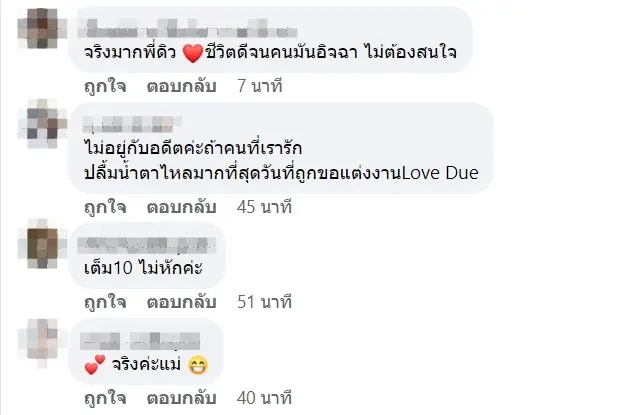Open the 7 นาที timestamp link
Screen dimensions: 625x415
[258, 86]
